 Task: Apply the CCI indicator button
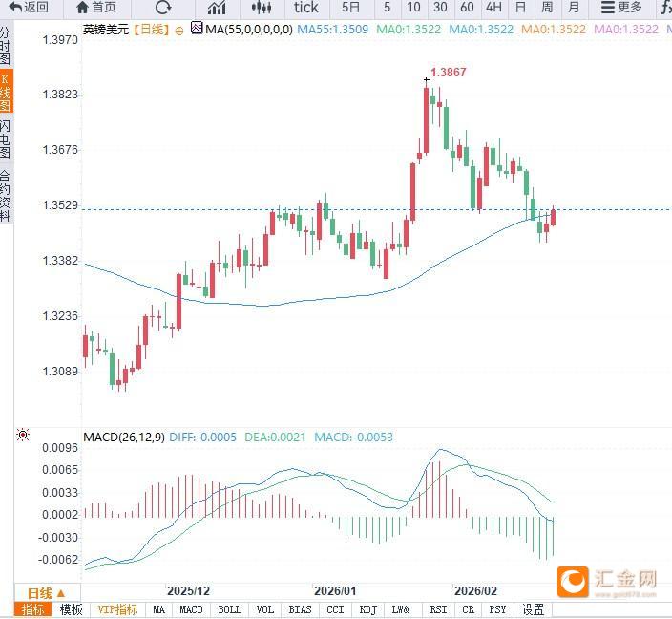[x=335, y=609]
